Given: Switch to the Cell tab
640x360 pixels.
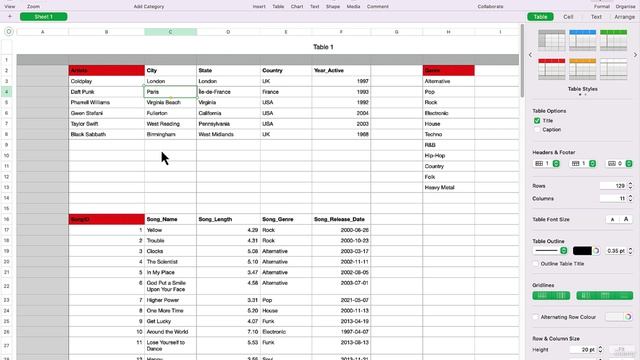Looking at the screenshot, I should coord(568,17).
